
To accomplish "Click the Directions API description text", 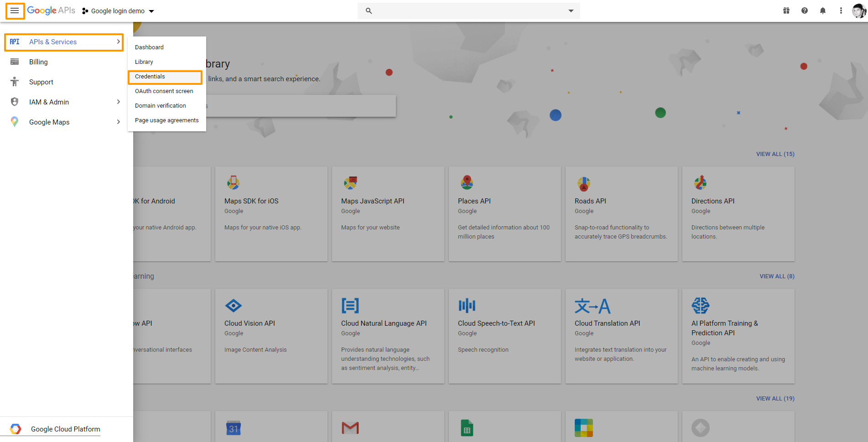I will tap(728, 232).
